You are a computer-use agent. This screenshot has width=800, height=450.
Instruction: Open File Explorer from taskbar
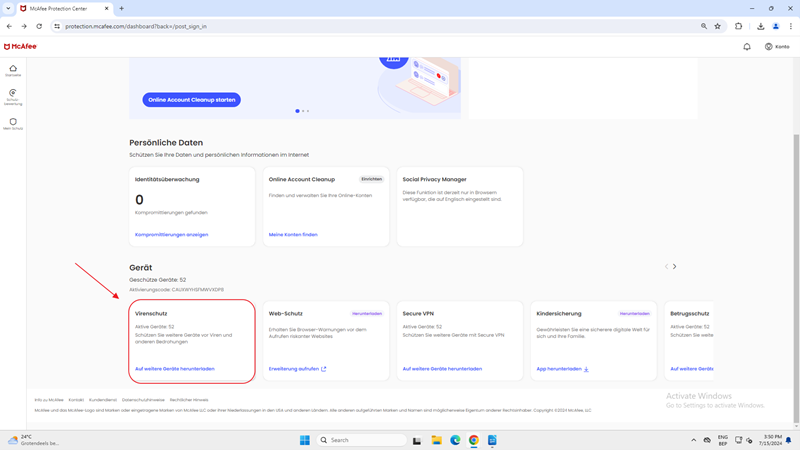(x=436, y=440)
